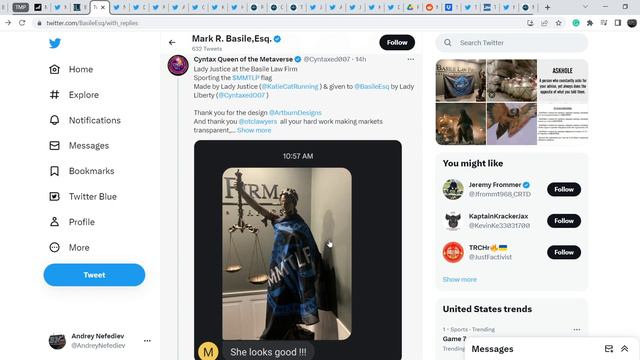Image resolution: width=640 pixels, height=360 pixels.
Task: Open the ASKHOLE definition media thumbnail
Action: (x=563, y=80)
